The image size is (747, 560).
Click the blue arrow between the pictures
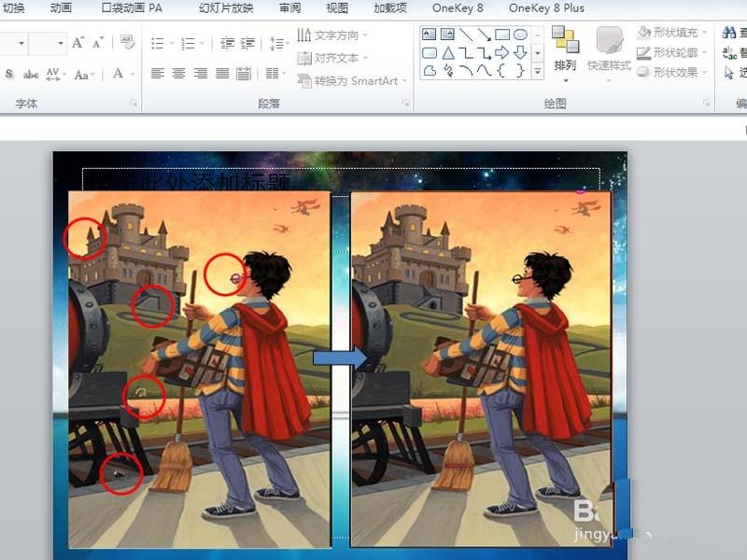(331, 357)
